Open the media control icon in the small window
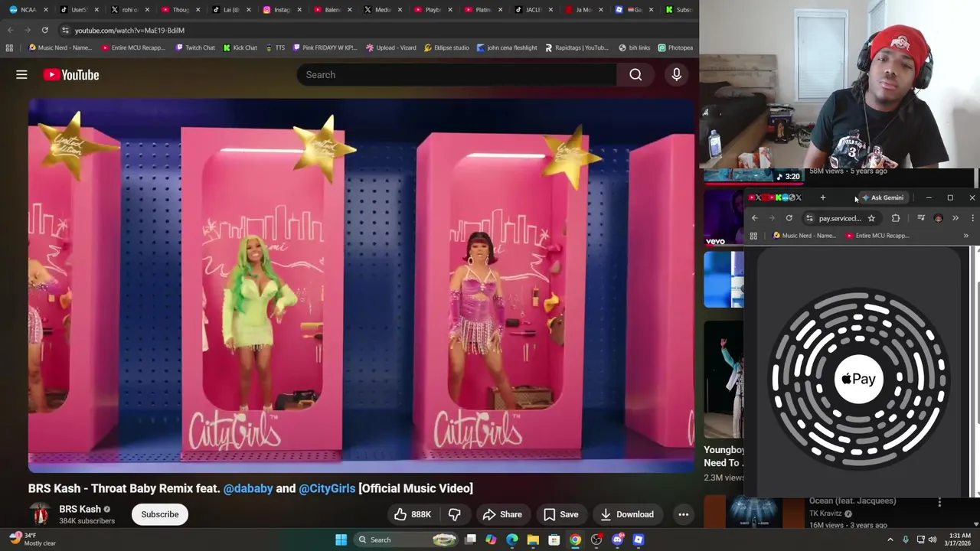The width and height of the screenshot is (980, 551). click(x=921, y=218)
